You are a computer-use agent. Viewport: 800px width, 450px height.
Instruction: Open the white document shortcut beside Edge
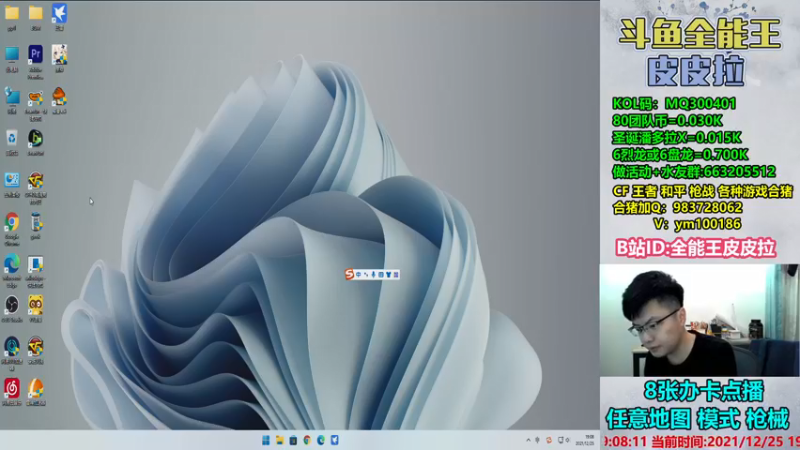[x=35, y=264]
